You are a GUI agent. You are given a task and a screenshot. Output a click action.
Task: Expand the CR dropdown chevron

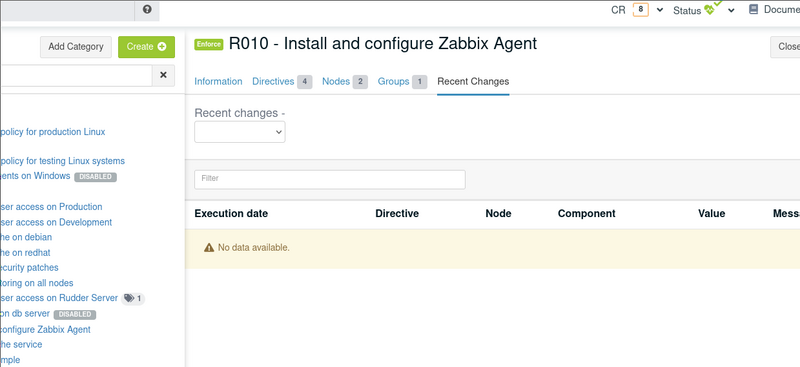[660, 10]
